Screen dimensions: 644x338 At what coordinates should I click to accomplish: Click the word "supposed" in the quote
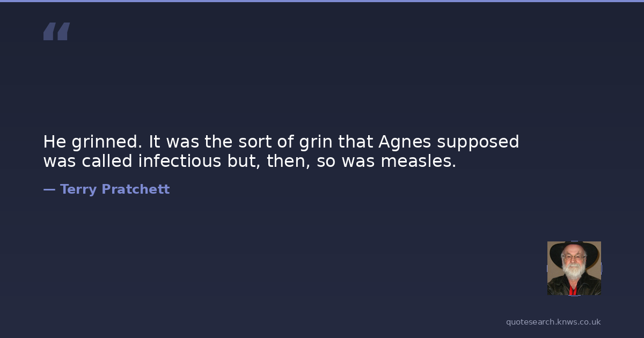478,142
